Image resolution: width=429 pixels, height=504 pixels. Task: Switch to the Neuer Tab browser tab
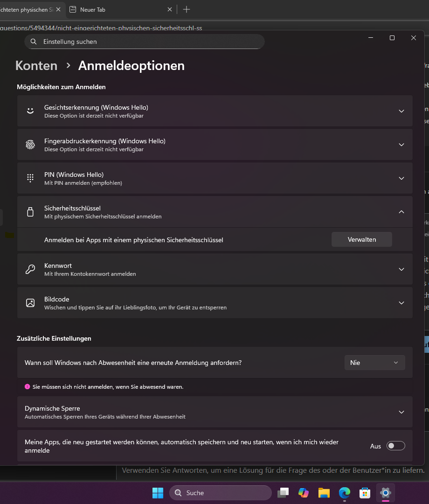click(x=121, y=10)
